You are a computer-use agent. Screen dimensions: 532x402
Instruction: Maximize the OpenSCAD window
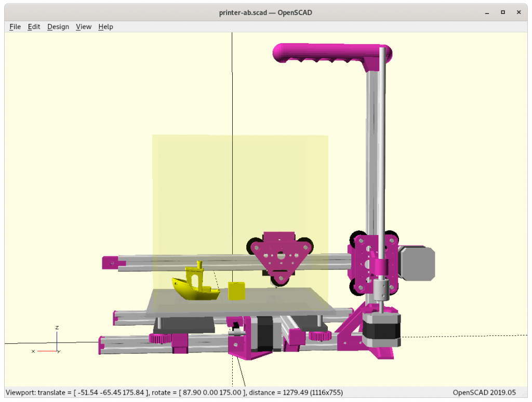[503, 12]
